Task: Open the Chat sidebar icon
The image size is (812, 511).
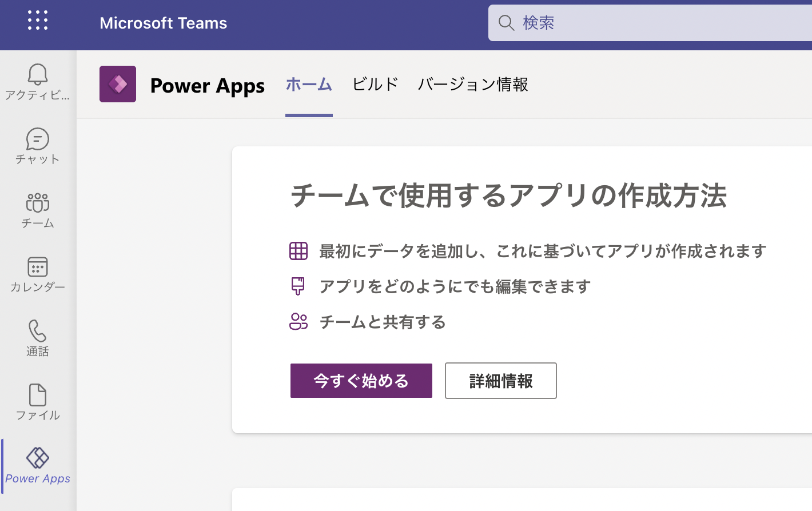Action: coord(38,139)
